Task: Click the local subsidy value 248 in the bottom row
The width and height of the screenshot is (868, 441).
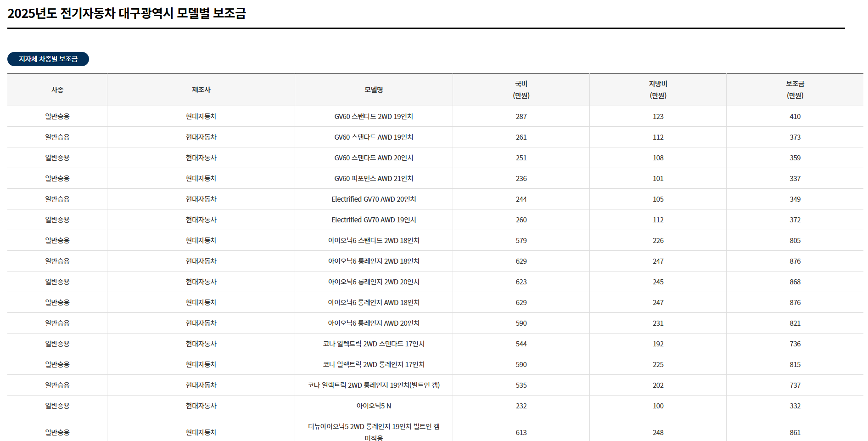Action: [x=657, y=432]
